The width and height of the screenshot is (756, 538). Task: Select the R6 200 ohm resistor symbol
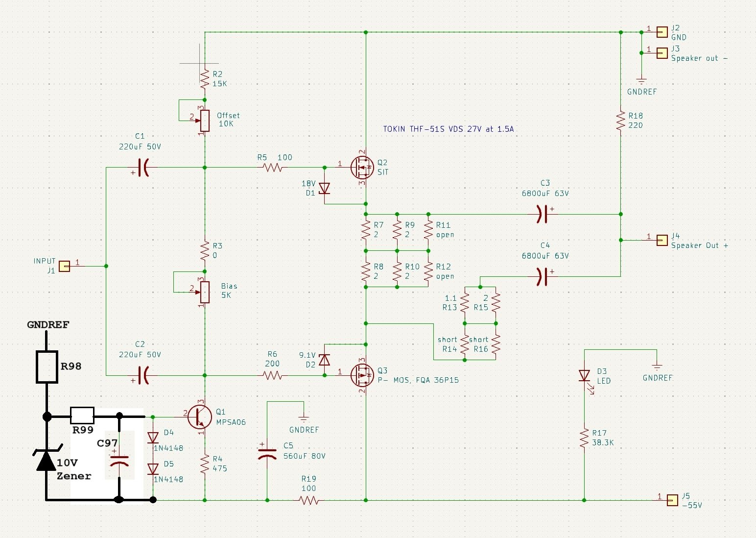click(x=273, y=375)
